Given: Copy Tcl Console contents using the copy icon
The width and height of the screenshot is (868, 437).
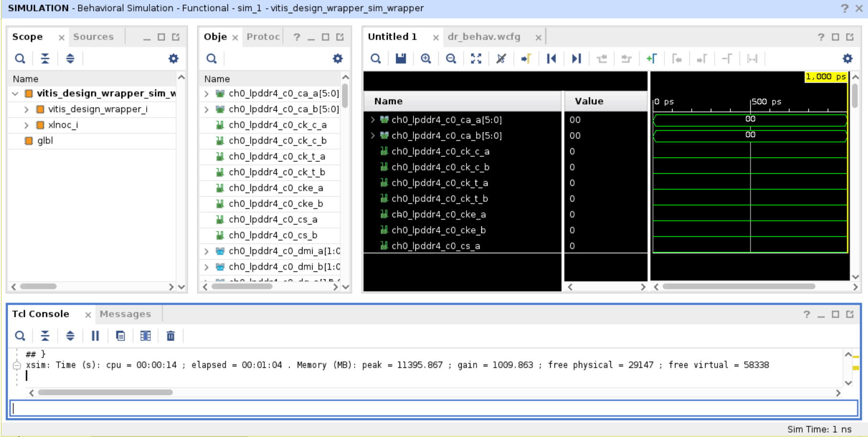Looking at the screenshot, I should pos(120,336).
